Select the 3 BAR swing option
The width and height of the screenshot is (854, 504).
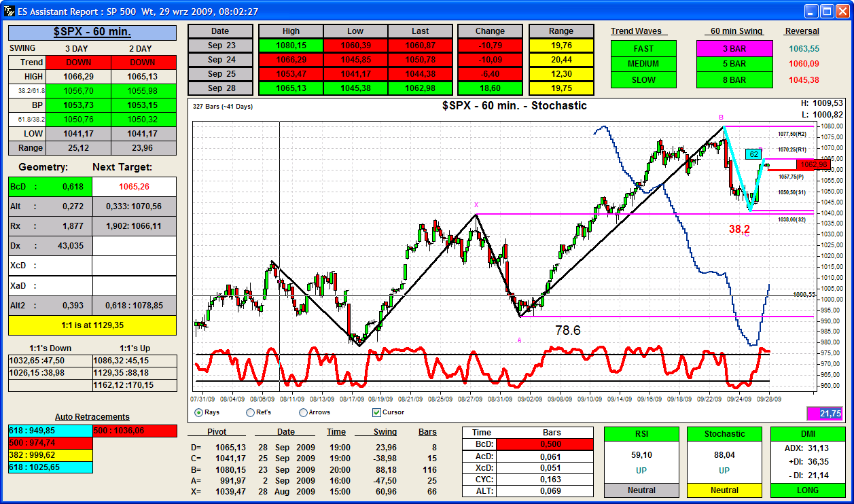click(734, 49)
